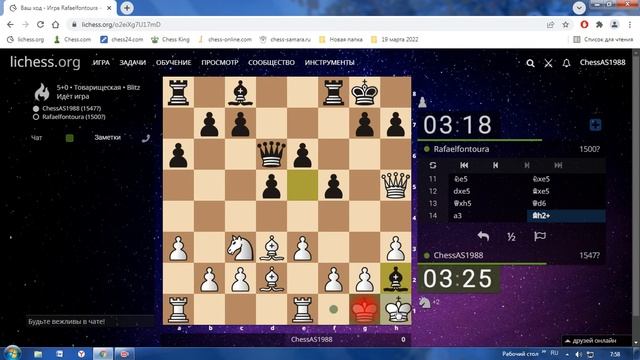Open Rafaelfontoura (1500?) player link in game info
Image resolution: width=640 pixels, height=360 pixels.
tap(74, 117)
